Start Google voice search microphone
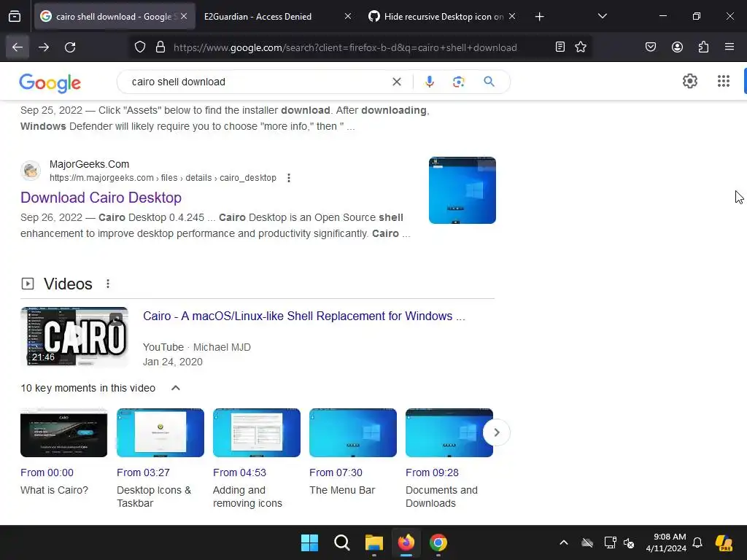747x560 pixels. tap(429, 82)
